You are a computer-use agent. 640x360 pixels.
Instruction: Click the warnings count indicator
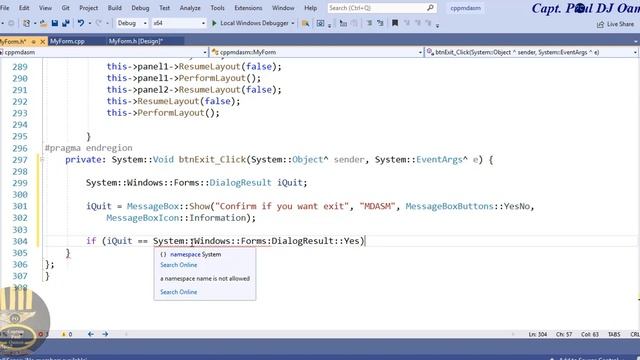pyautogui.click(x=67, y=334)
